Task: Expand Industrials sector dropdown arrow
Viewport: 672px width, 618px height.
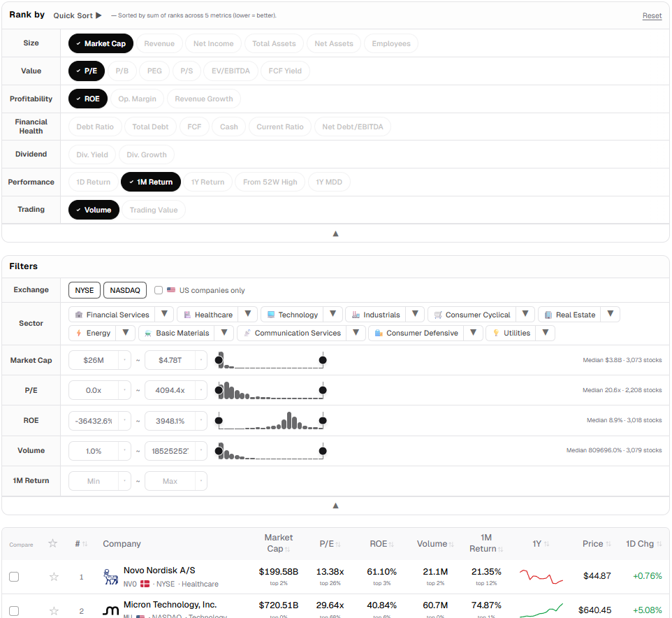Action: click(x=415, y=314)
